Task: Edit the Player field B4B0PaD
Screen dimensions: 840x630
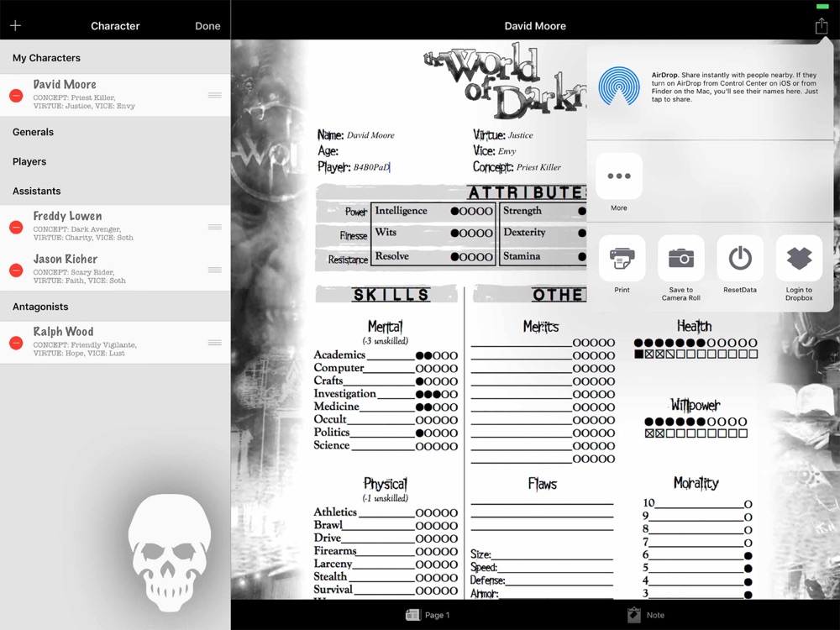Action: tap(371, 167)
